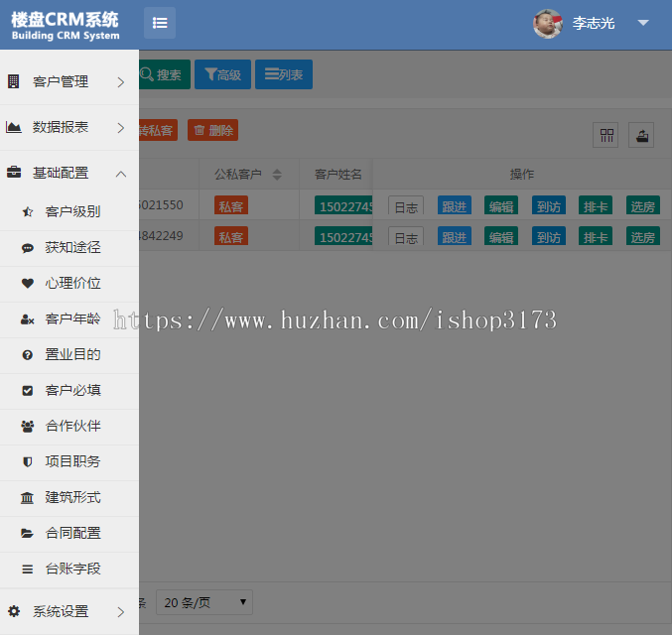Click the 删除 delete button
The width and height of the screenshot is (672, 635).
(x=213, y=130)
